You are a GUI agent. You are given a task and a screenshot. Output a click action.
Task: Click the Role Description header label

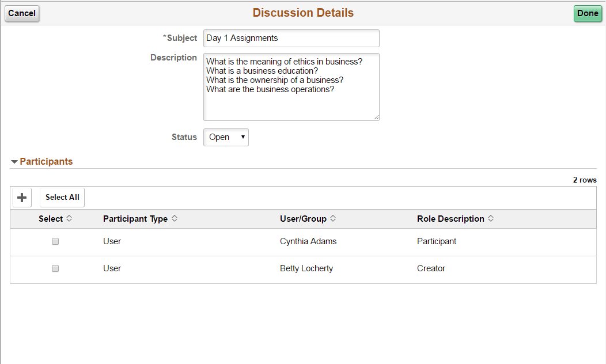pos(450,218)
